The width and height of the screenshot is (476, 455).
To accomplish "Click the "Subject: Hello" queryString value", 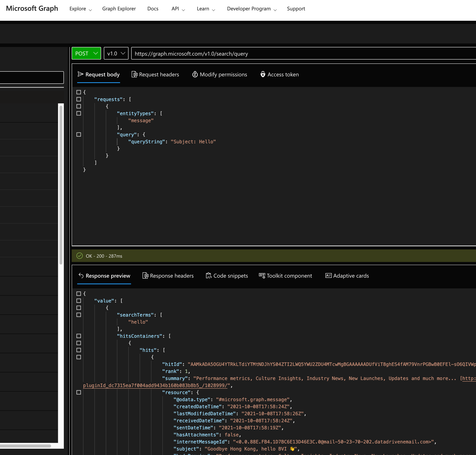I will coord(193,142).
